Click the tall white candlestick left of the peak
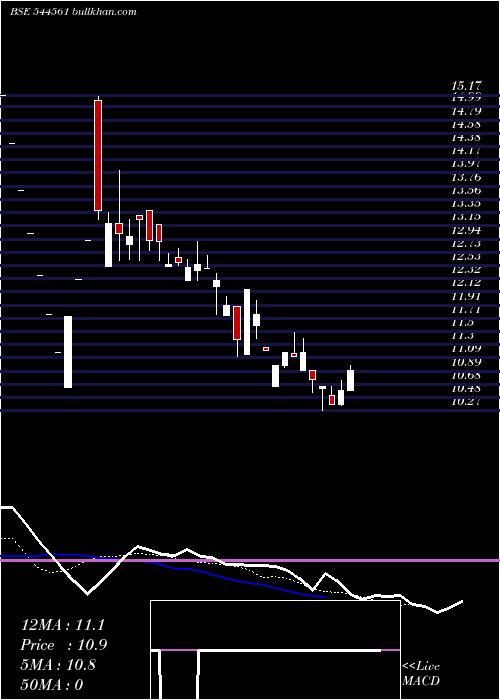500x700 pixels. pos(68,352)
